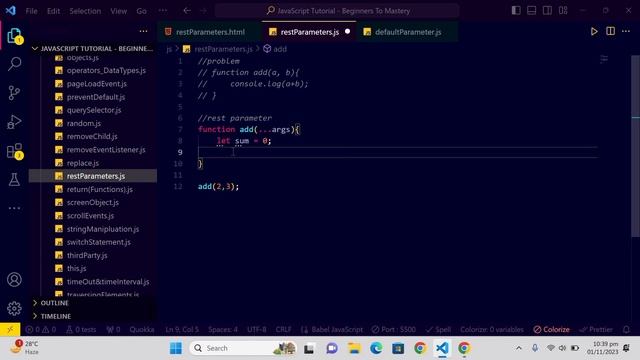Place cursor on empty line 9
This screenshot has width=640, height=360.
pyautogui.click(x=398, y=152)
